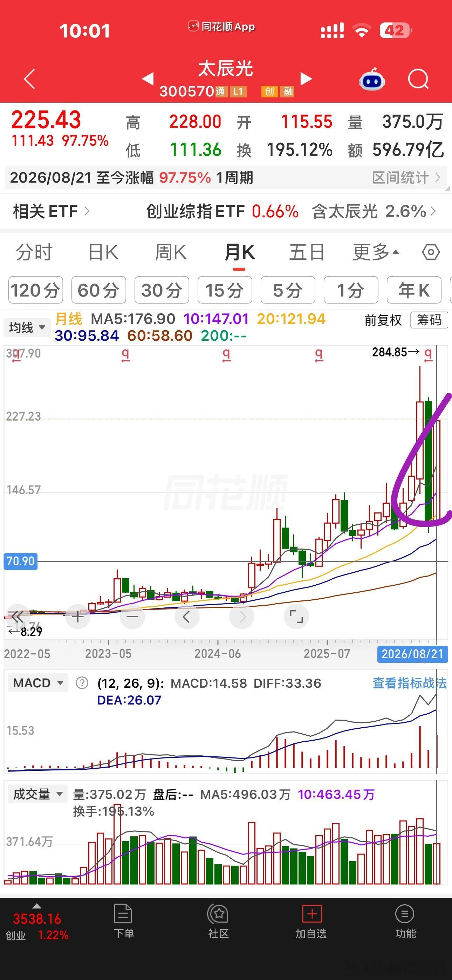Tap the DEA:26.07 indicator value
This screenshot has height=980, width=452.
point(129,700)
